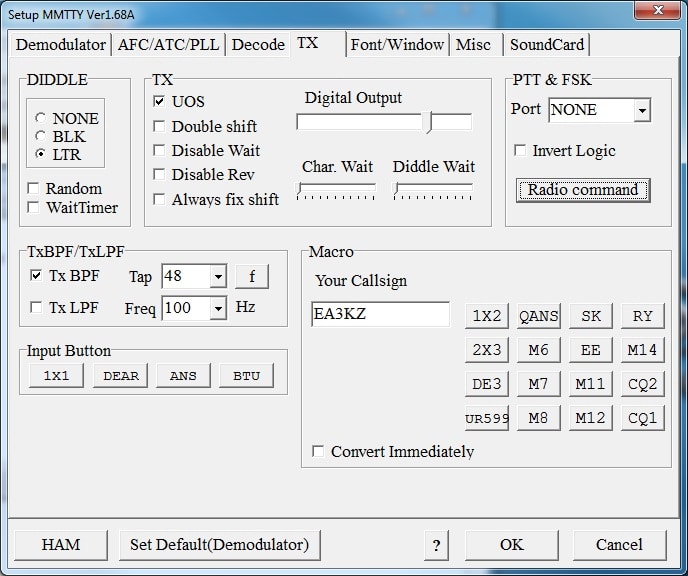
Task: Open the Freq value dropdown
Action: [218, 308]
